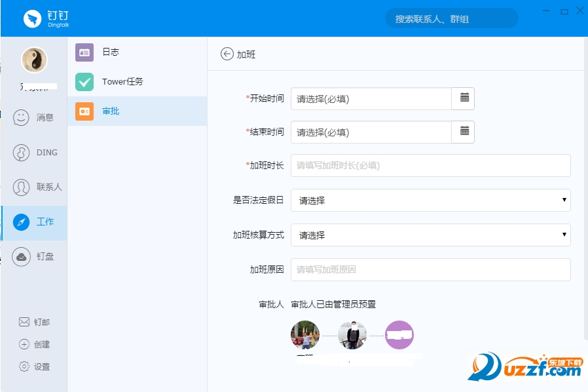
Task: Open the DING section icon
Action: (22, 152)
